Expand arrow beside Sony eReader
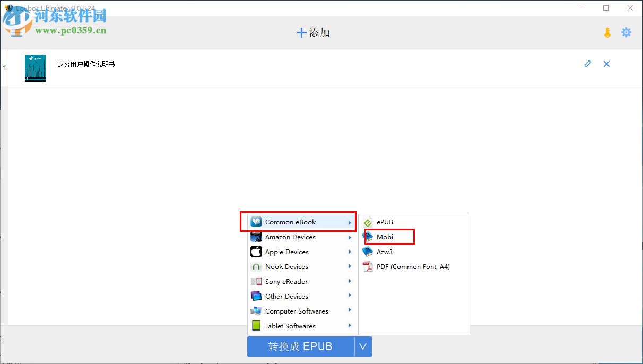643x364 pixels. pyautogui.click(x=350, y=281)
